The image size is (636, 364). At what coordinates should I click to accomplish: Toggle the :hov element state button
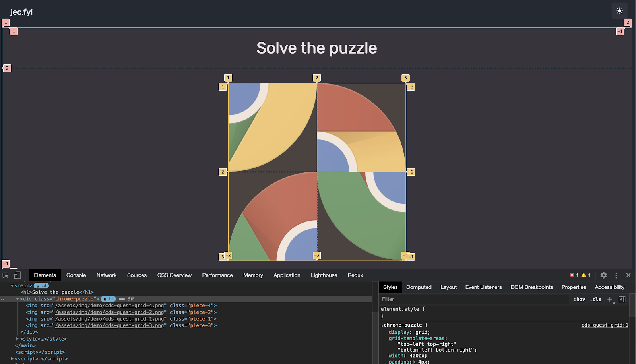pos(579,299)
